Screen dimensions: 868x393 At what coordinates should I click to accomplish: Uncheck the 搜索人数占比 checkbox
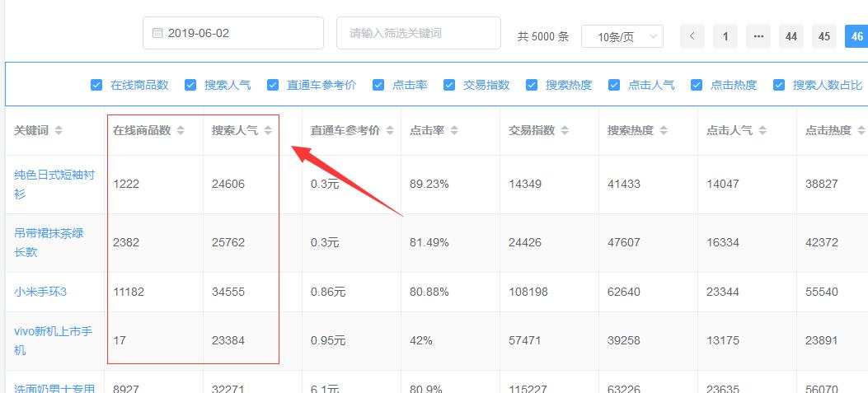click(x=779, y=85)
